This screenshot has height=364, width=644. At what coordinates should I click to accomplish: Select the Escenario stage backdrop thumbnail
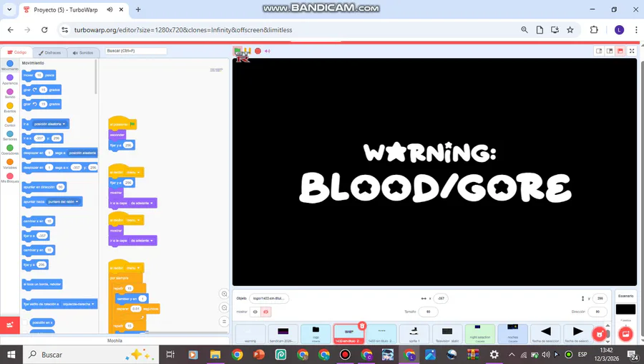click(x=625, y=309)
